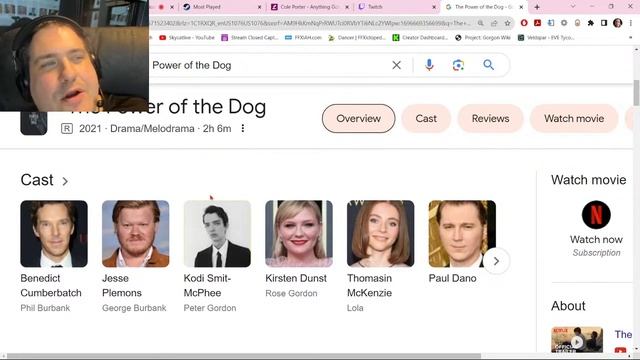Open Benedict Cumberbatch cast photo

(x=54, y=233)
